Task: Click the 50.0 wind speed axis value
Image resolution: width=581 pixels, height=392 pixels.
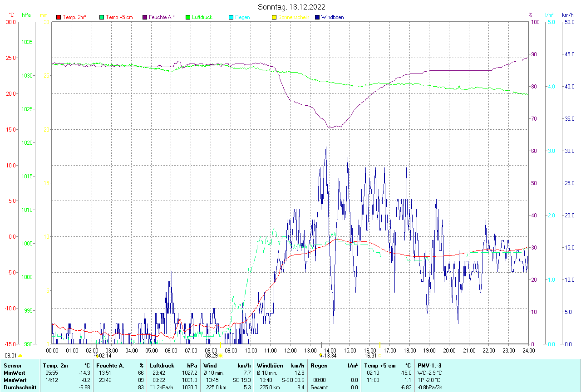Action: coord(569,22)
